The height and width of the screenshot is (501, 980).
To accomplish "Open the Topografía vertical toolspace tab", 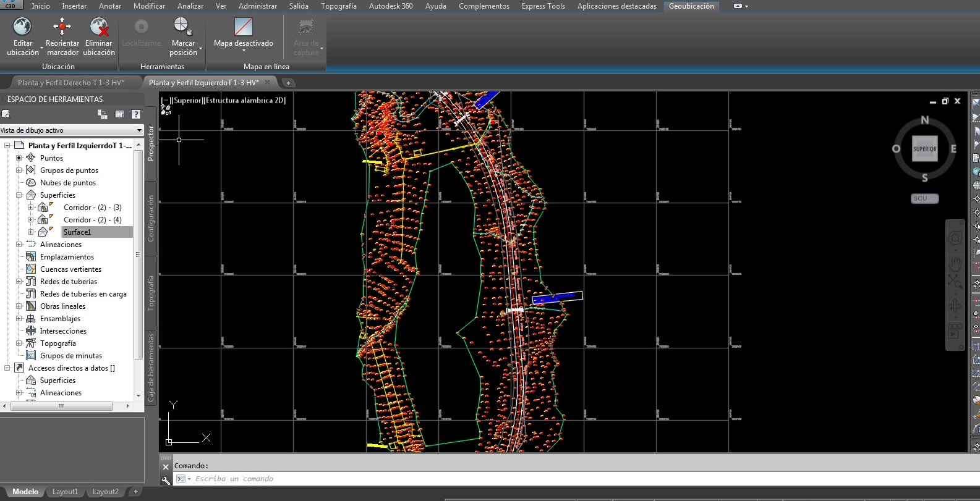I will (x=151, y=293).
